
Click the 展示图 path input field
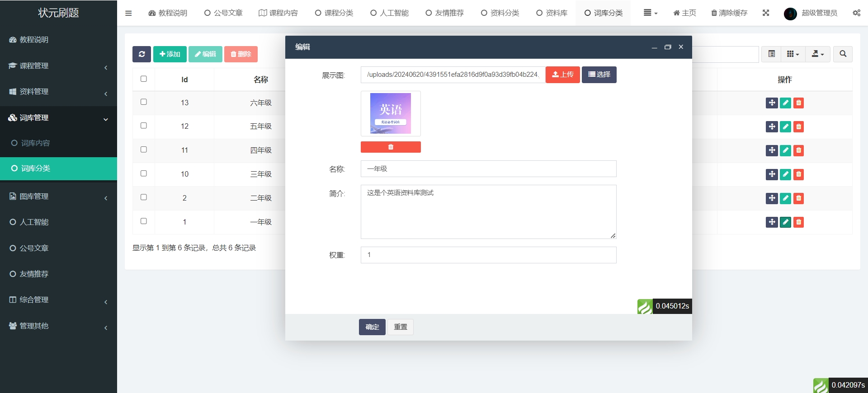[x=453, y=75]
